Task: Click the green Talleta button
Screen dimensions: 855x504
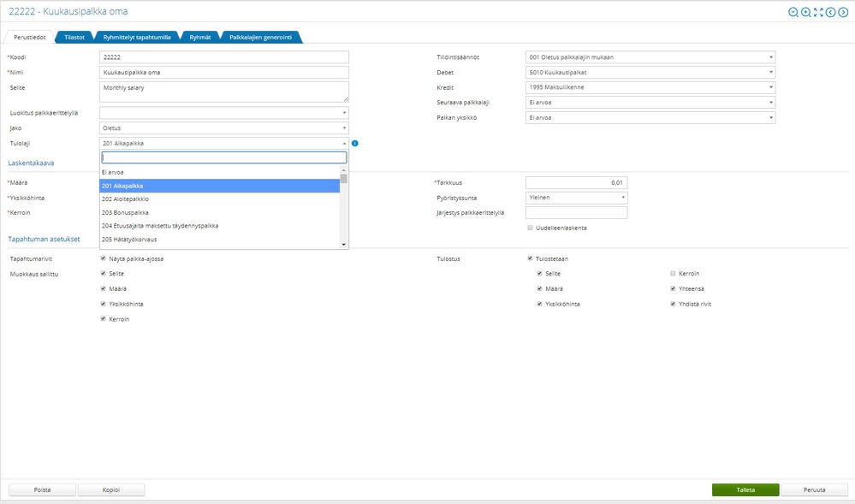Action: (x=745, y=490)
